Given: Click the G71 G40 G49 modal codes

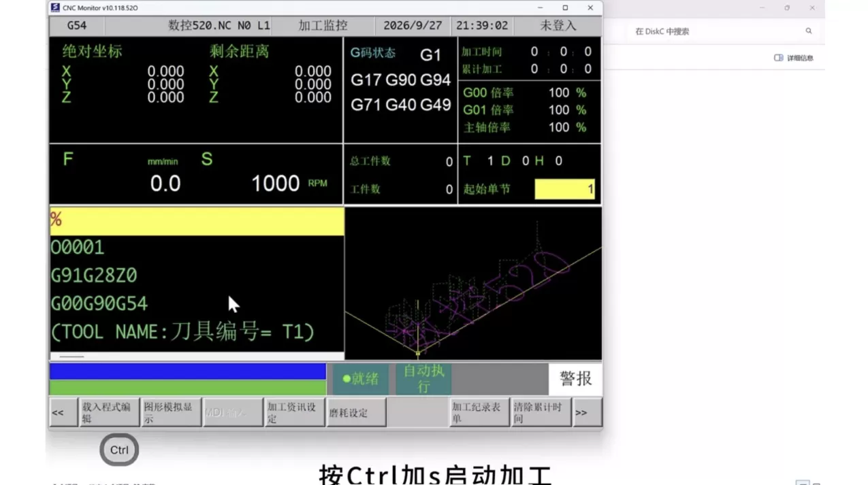Looking at the screenshot, I should [x=401, y=105].
